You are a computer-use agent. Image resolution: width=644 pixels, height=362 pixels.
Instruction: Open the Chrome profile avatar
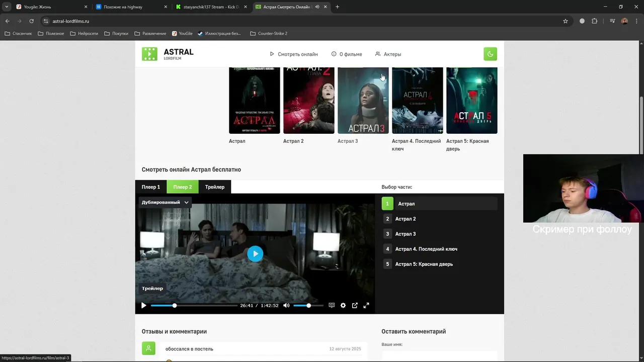(x=624, y=21)
